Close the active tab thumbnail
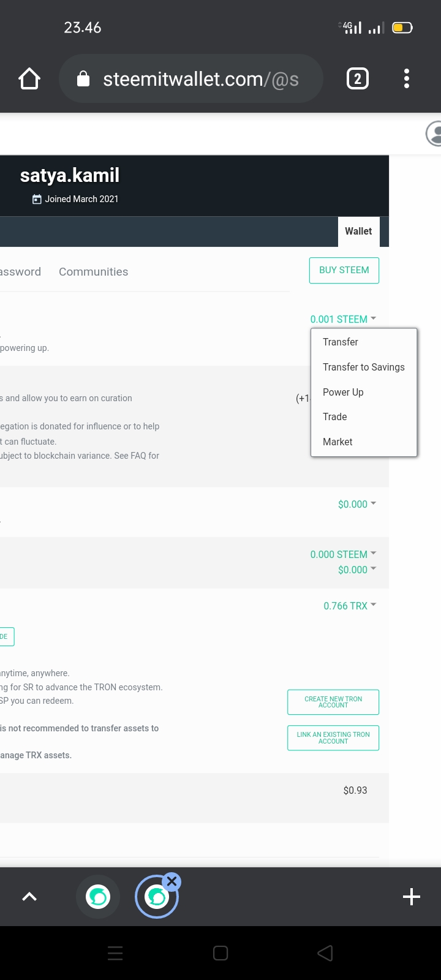Screen dimensions: 441x980 (x=172, y=882)
